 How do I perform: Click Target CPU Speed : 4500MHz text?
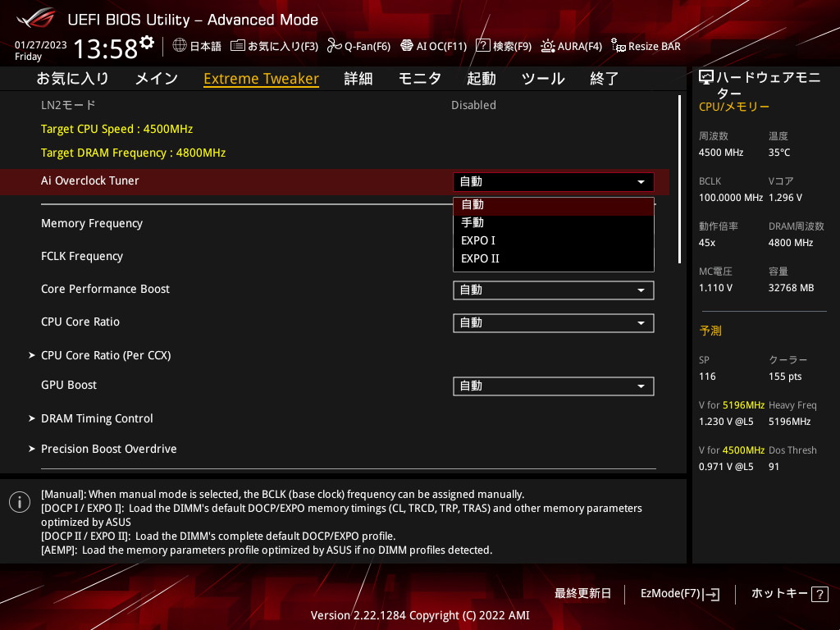point(116,129)
